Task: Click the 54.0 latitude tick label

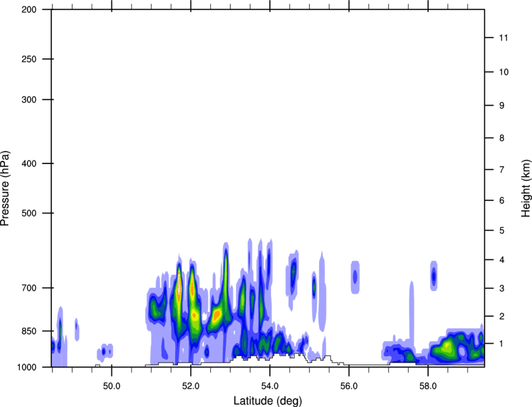Action: [x=270, y=386]
